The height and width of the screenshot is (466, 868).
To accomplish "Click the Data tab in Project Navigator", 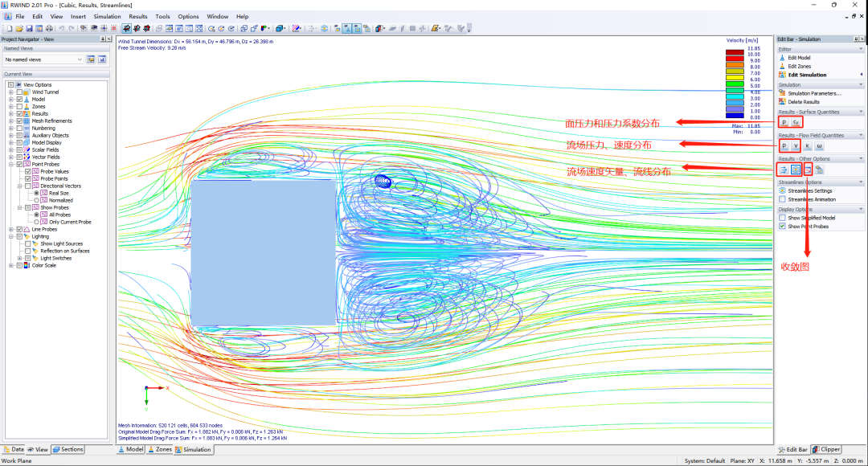I will tap(14, 449).
